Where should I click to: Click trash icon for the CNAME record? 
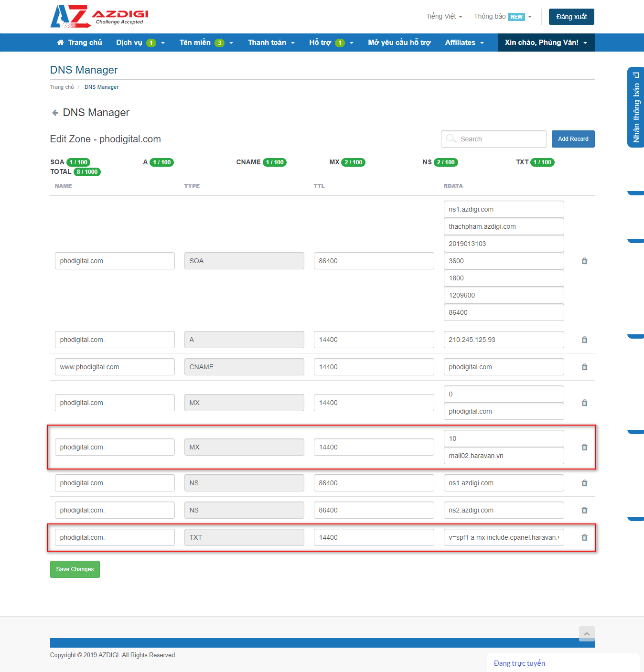coord(584,367)
